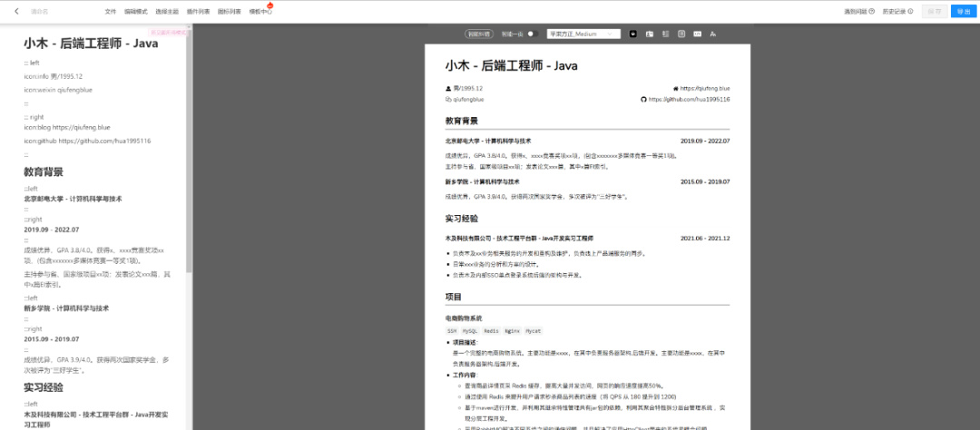
Task: Click the GitHub hua1995116 link in preview
Action: click(689, 100)
